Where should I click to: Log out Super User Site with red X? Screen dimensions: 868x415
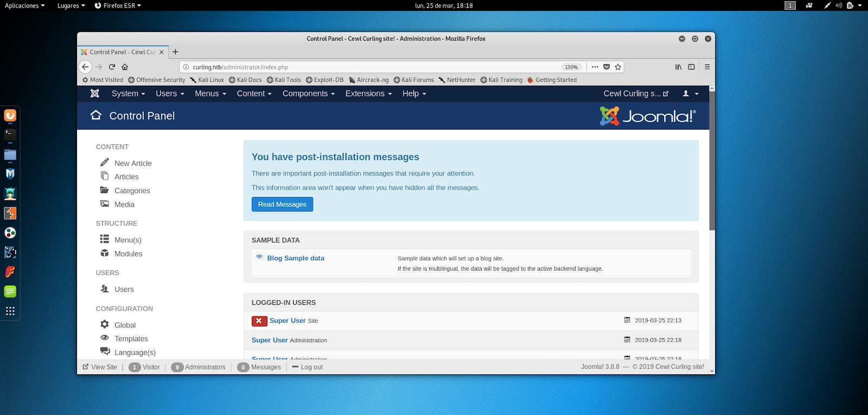(259, 321)
